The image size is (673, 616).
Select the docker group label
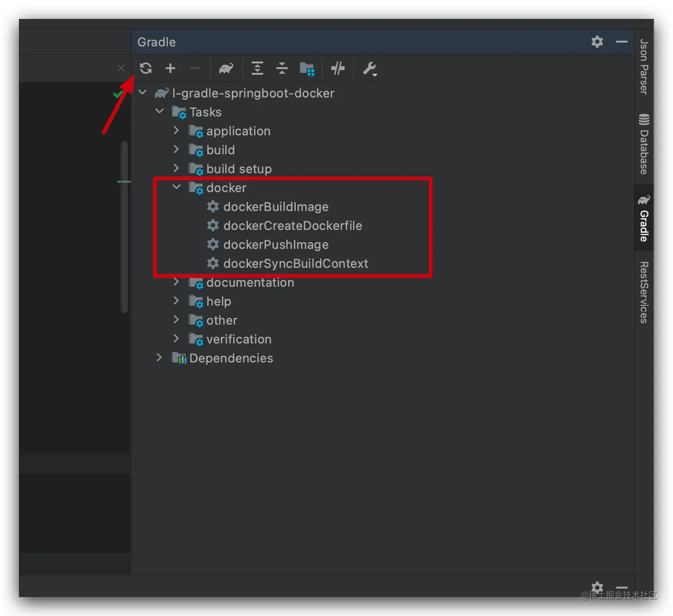tap(226, 188)
